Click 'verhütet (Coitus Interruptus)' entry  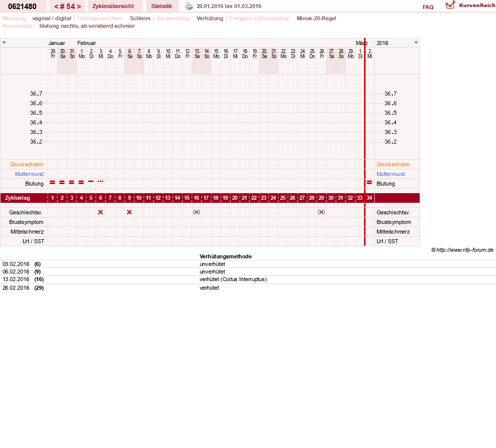[x=233, y=279]
